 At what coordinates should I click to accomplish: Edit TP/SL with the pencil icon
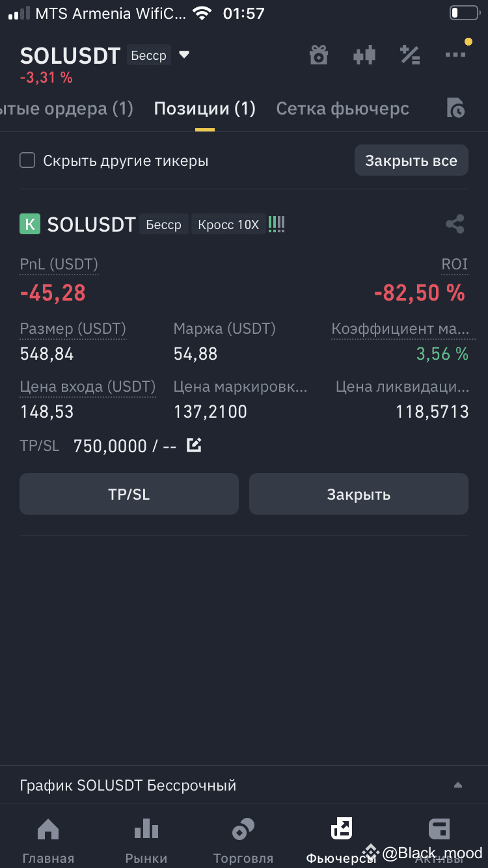[x=194, y=446]
